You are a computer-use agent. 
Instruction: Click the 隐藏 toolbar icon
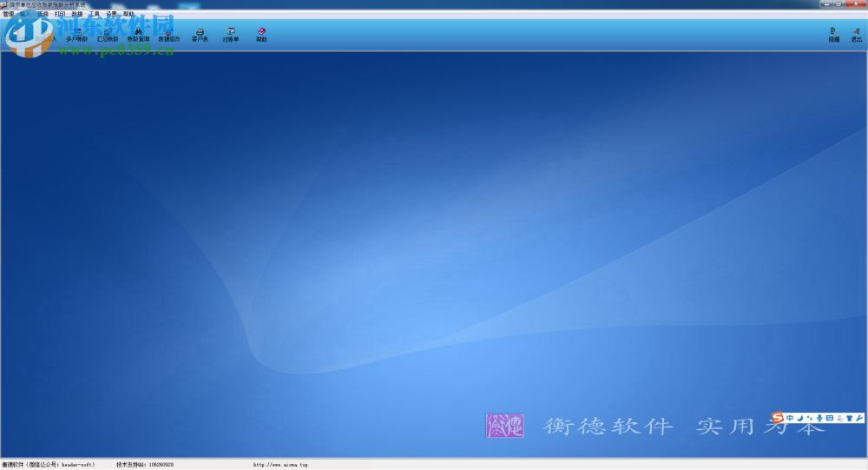[x=833, y=36]
